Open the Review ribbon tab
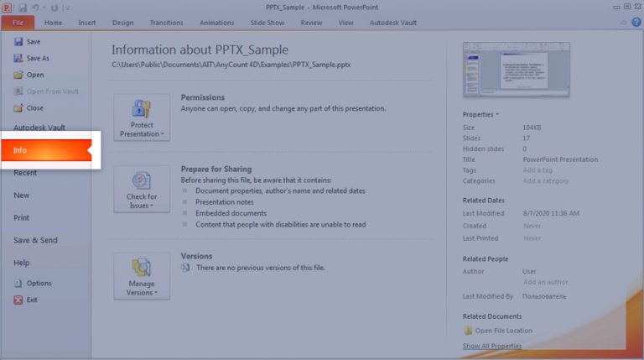Image resolution: width=644 pixels, height=360 pixels. click(x=311, y=23)
